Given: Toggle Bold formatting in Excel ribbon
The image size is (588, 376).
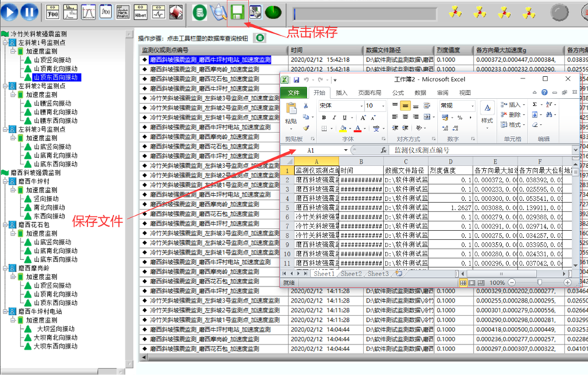Looking at the screenshot, I should point(322,118).
